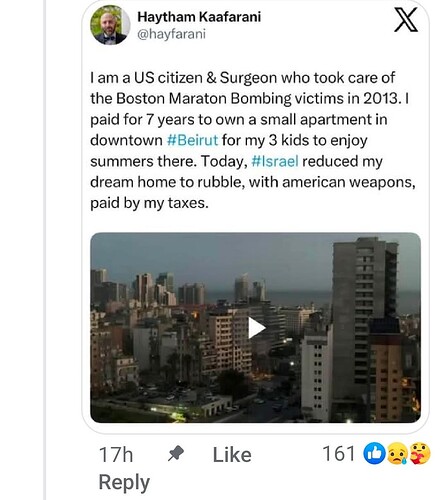This screenshot has width=446, height=500.
Task: Reply to the comment
Action: pyautogui.click(x=124, y=483)
